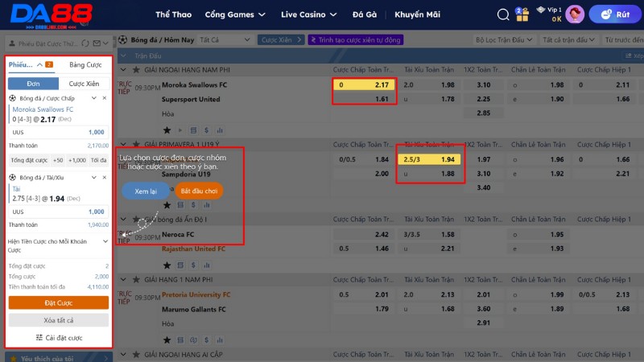Open dollar icon for Sampdoria U19 match
The width and height of the screenshot is (644, 362).
(x=193, y=205)
